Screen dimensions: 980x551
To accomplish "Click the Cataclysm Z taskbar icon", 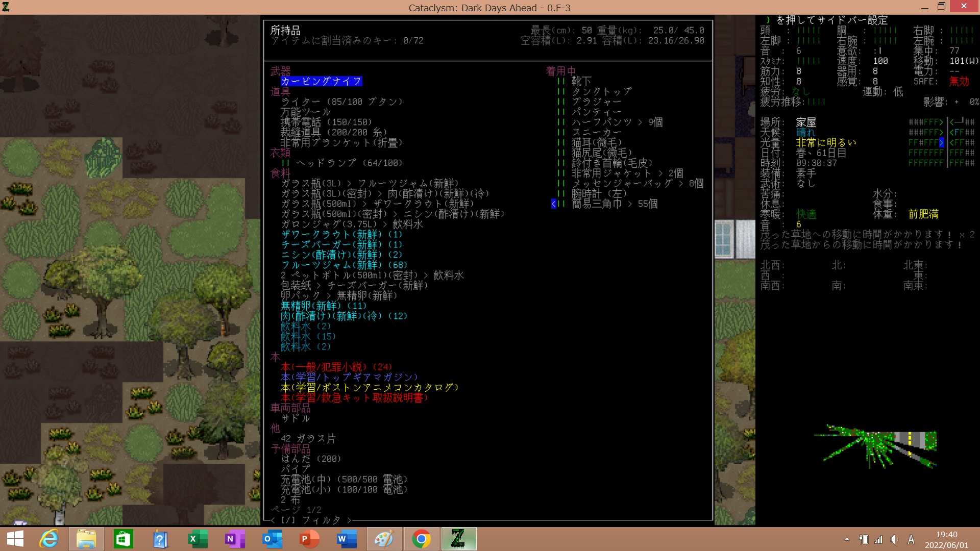I will [458, 539].
